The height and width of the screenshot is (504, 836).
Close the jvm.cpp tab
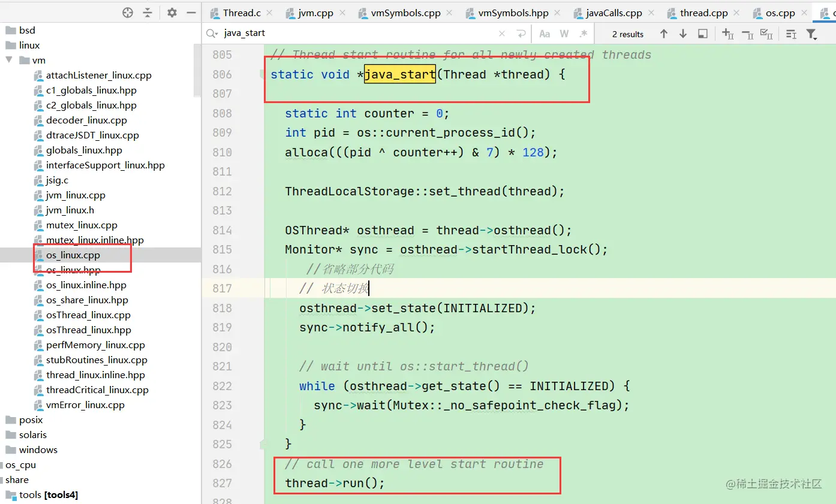point(342,13)
